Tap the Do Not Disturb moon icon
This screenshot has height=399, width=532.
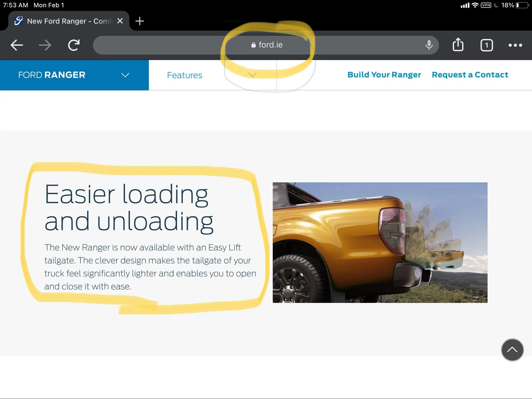tap(496, 5)
